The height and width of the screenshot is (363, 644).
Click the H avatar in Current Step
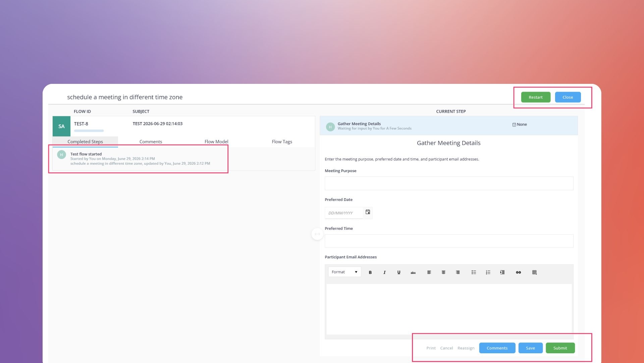coord(330,127)
